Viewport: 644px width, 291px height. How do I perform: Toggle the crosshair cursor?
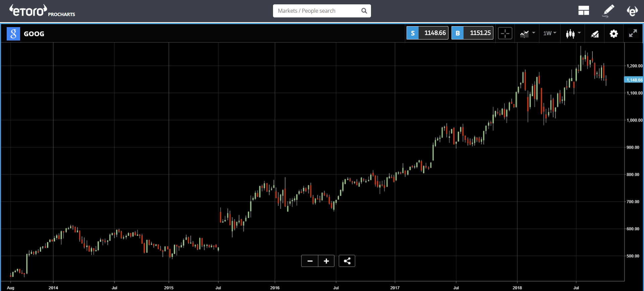505,33
